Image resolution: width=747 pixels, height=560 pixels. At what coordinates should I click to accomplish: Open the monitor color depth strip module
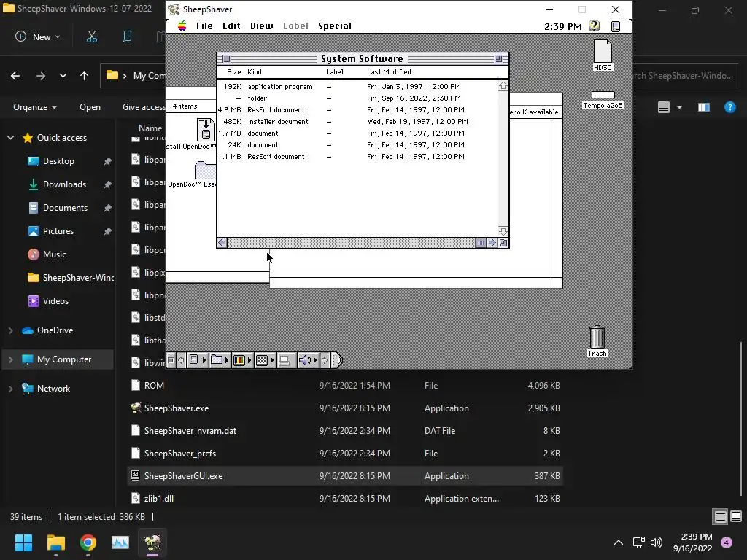(242, 360)
